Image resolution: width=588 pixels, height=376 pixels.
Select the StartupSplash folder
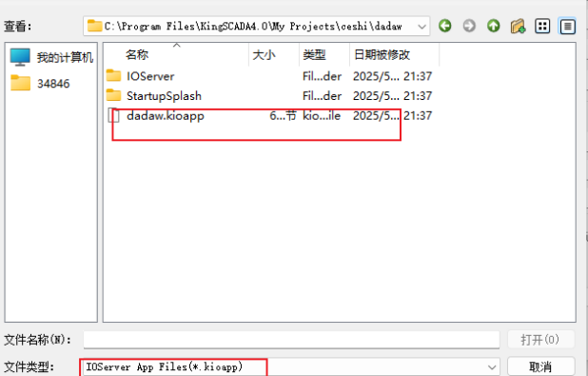coord(154,96)
